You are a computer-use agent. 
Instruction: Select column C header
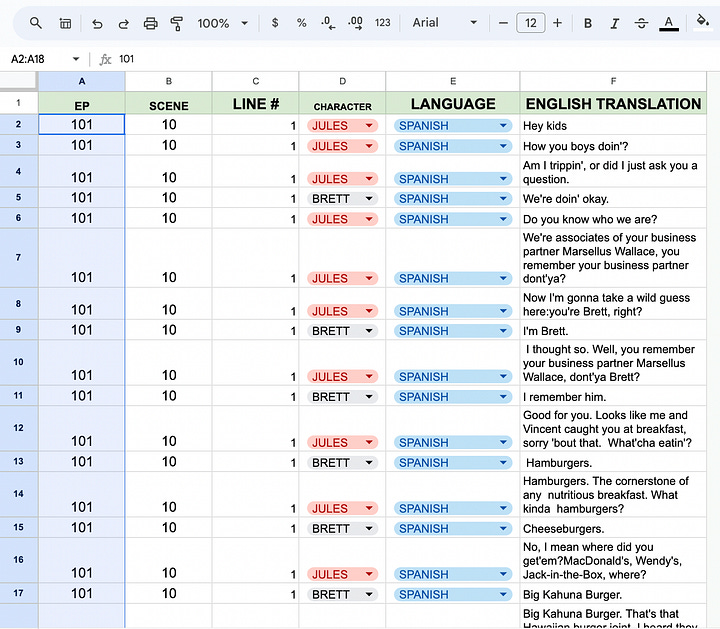[255, 81]
